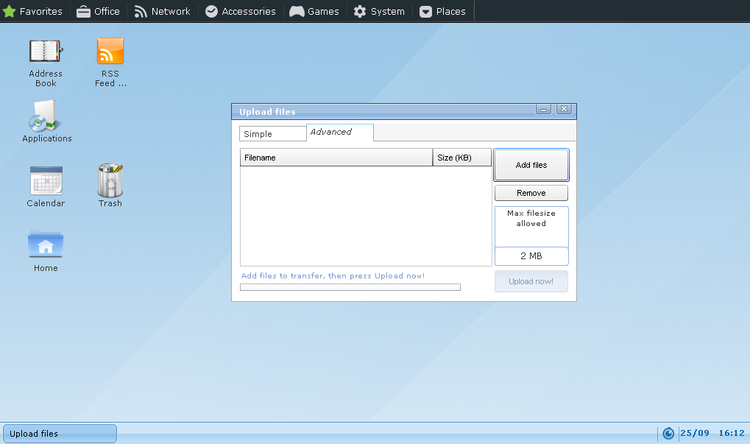Screen dimensions: 750x444
Task: Sort by the Filename column header
Action: (x=336, y=158)
